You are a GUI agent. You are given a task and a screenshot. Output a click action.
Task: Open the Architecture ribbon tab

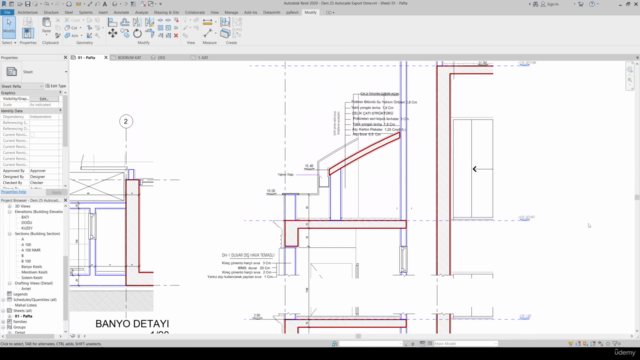(x=28, y=13)
